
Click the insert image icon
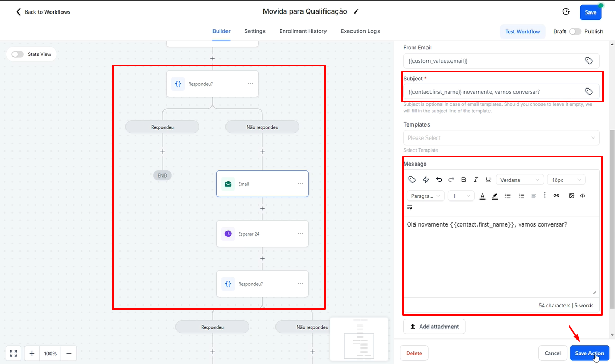(571, 196)
